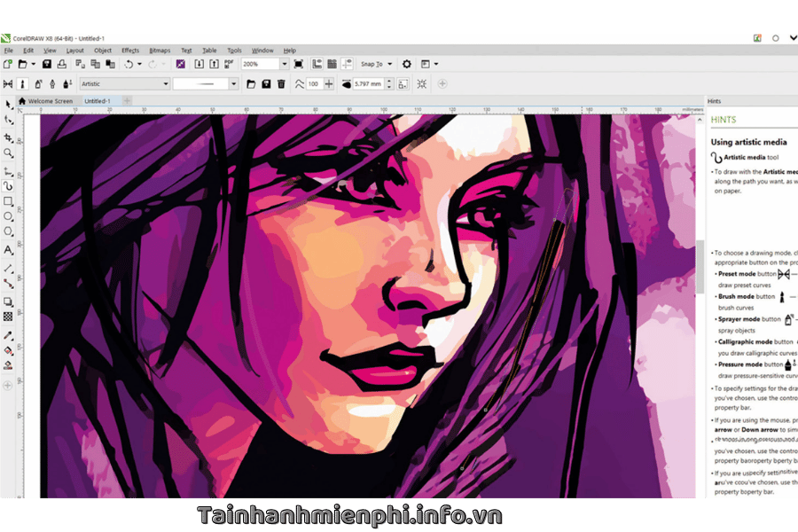Open the Bitmaps menu
Image resolution: width=798 pixels, height=532 pixels.
coord(160,51)
